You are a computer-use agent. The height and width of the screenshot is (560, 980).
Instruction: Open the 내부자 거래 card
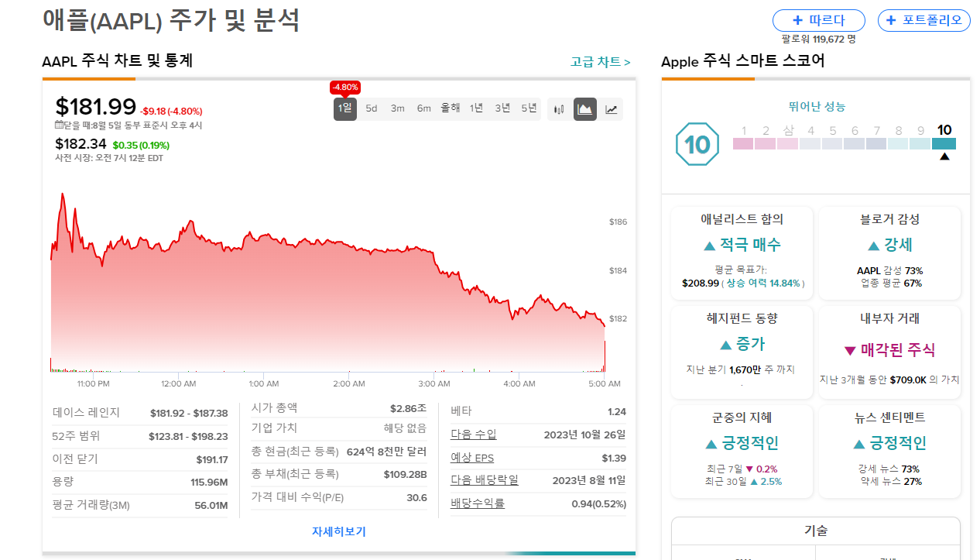tap(889, 352)
